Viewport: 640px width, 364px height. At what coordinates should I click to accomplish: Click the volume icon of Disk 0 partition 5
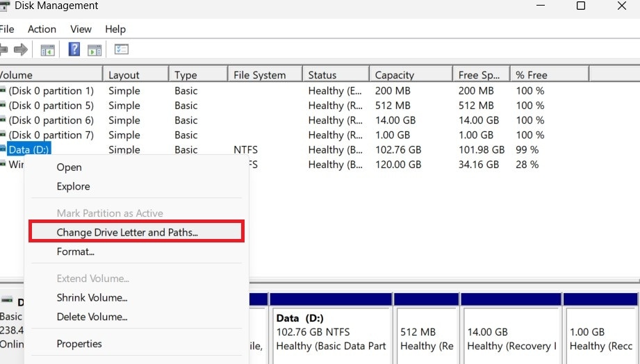coord(3,105)
